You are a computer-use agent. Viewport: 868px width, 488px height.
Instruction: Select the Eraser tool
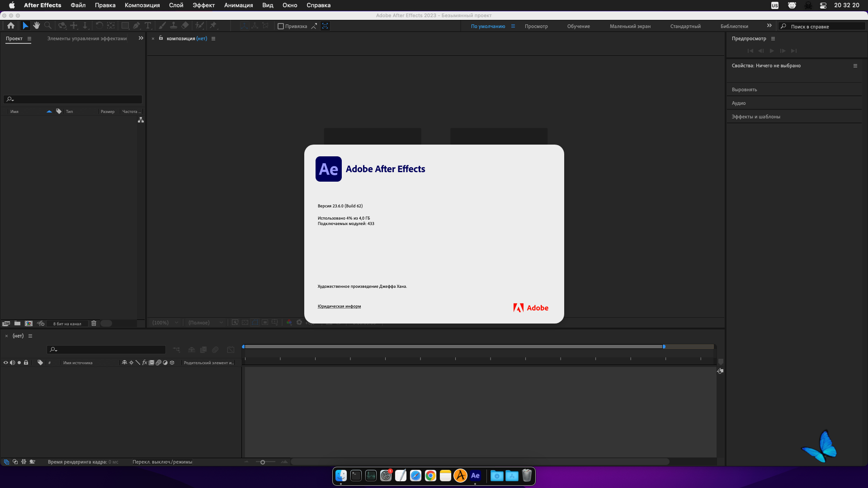point(185,26)
